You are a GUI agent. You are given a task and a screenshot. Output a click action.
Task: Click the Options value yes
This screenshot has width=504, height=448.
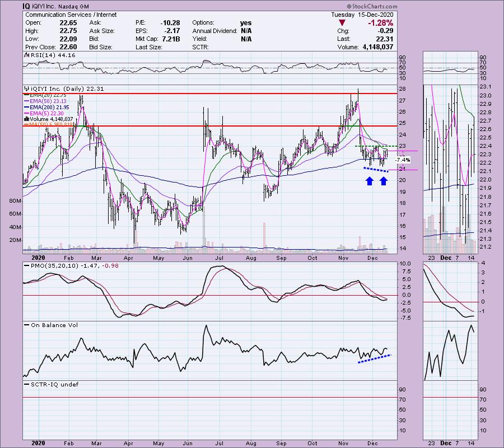coord(246,23)
